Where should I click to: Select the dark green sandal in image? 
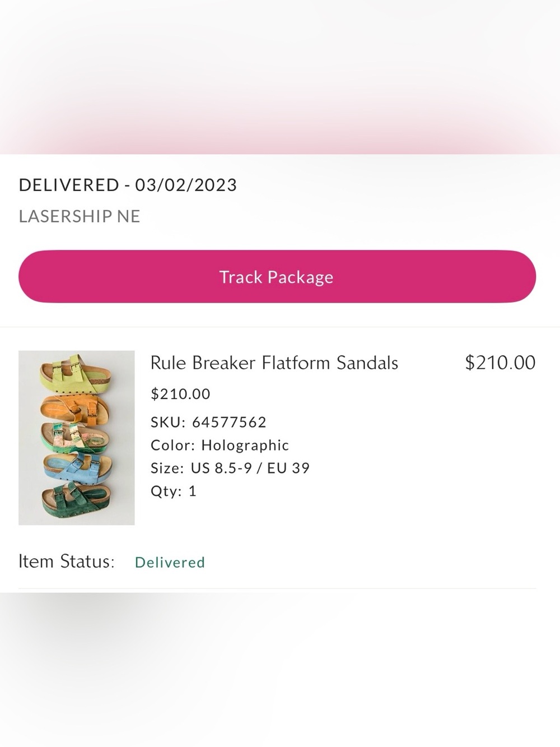pos(76,499)
